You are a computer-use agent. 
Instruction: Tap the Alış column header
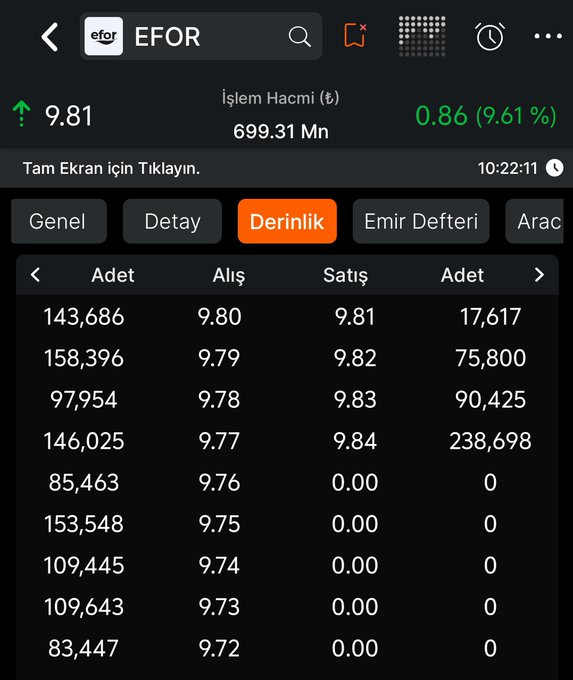tap(229, 275)
